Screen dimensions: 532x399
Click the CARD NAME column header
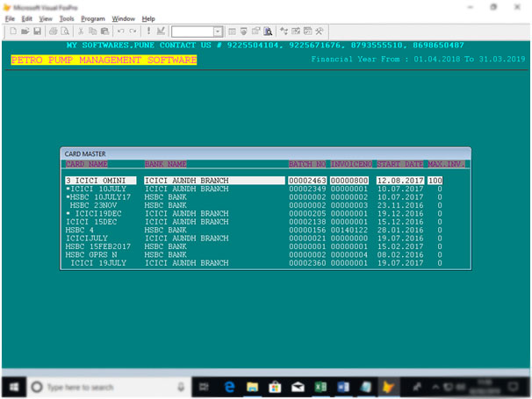(x=87, y=164)
